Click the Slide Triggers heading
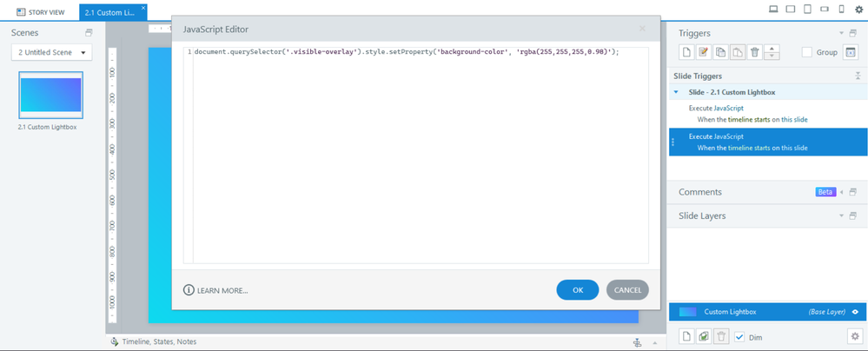Viewport: 868px width, 351px height. click(698, 76)
